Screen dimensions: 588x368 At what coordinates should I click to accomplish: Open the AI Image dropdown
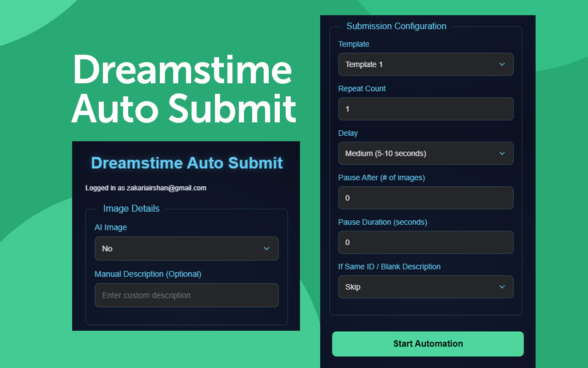[187, 248]
